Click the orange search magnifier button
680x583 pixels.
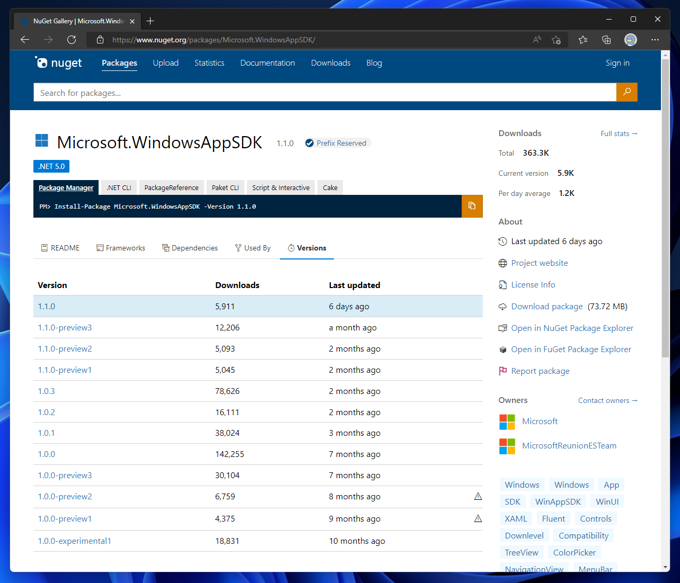pos(627,92)
